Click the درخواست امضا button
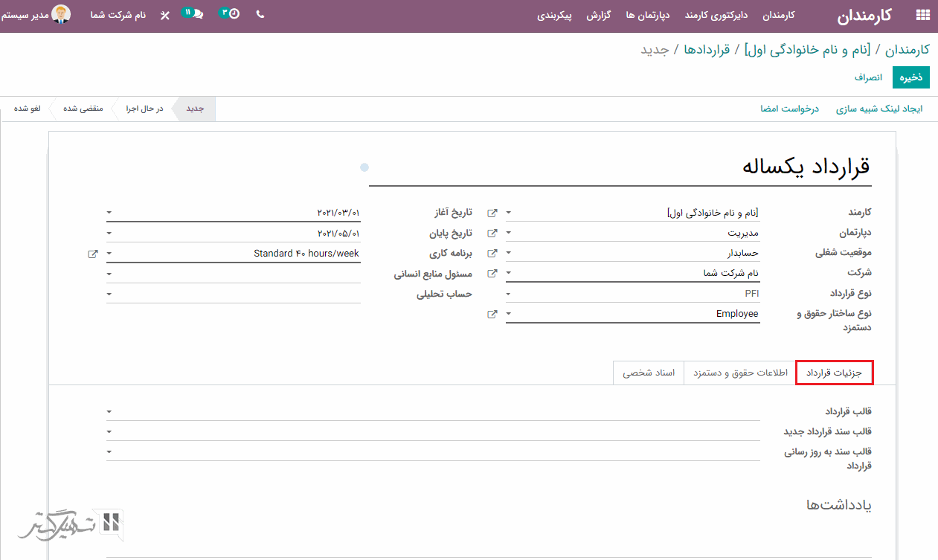Screen dimensions: 938x560 tap(789, 109)
